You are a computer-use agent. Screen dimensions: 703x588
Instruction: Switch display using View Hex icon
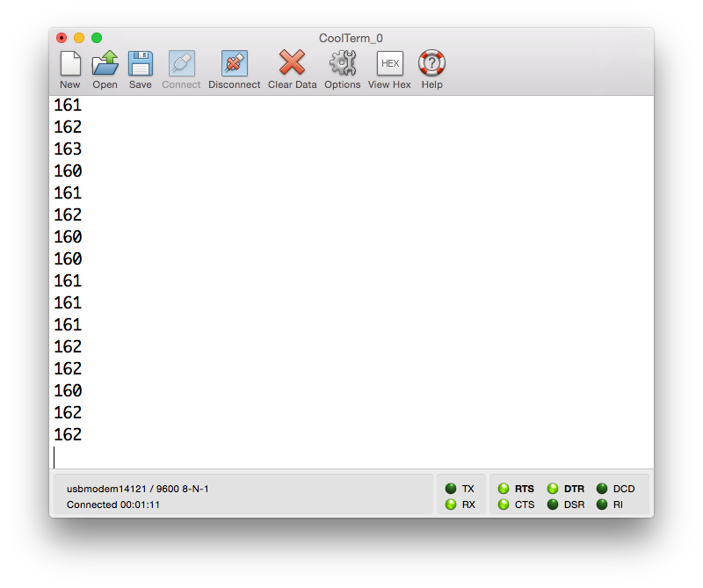389,64
